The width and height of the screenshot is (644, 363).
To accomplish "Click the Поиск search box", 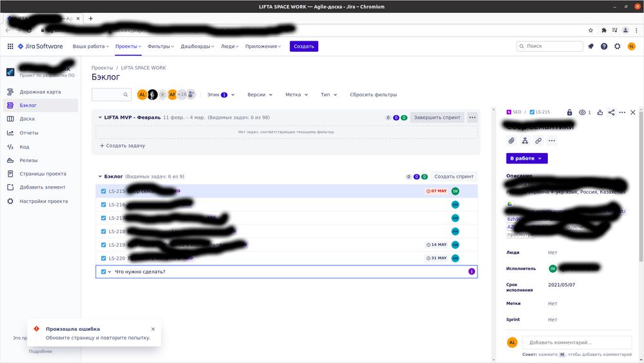I will coord(550,47).
